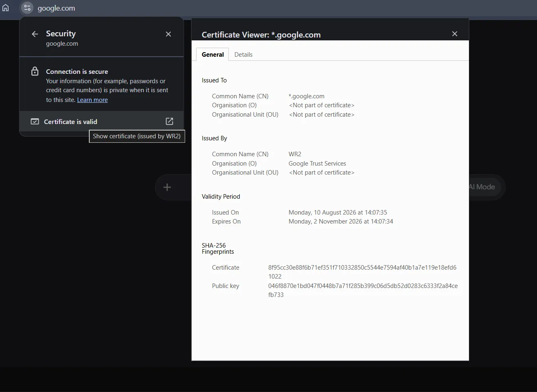This screenshot has height=392, width=537.
Task: Select the 10 August 2026 issue date
Action: pyautogui.click(x=338, y=213)
